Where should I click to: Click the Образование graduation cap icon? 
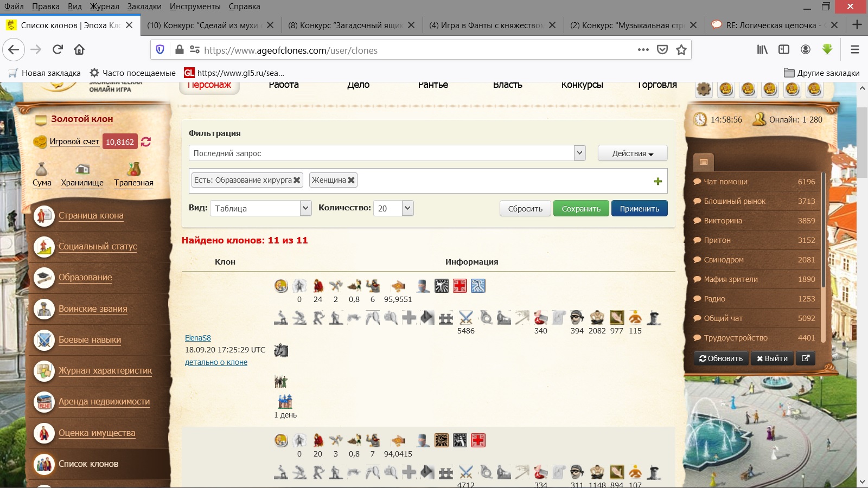point(44,278)
